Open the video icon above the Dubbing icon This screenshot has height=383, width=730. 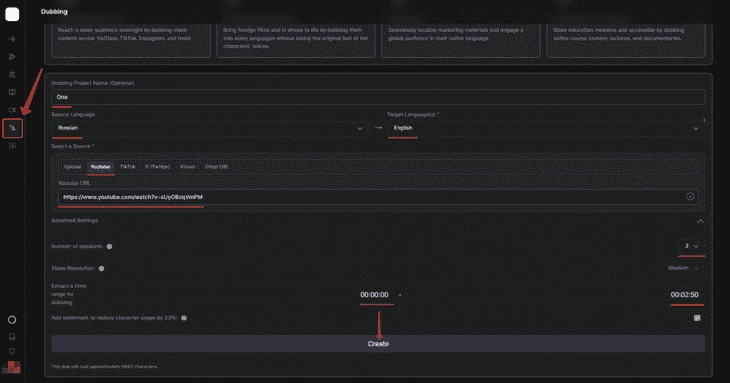(x=12, y=110)
